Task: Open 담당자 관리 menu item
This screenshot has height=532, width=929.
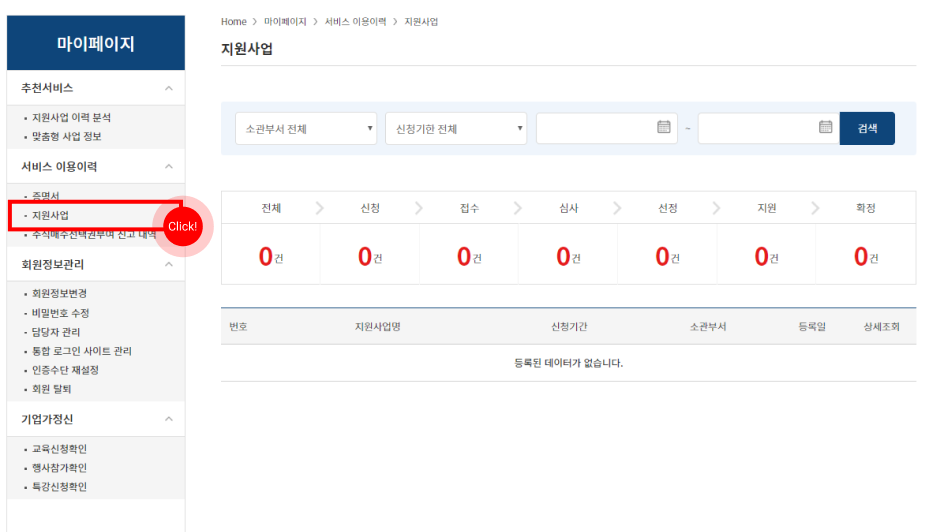Action: pos(56,332)
